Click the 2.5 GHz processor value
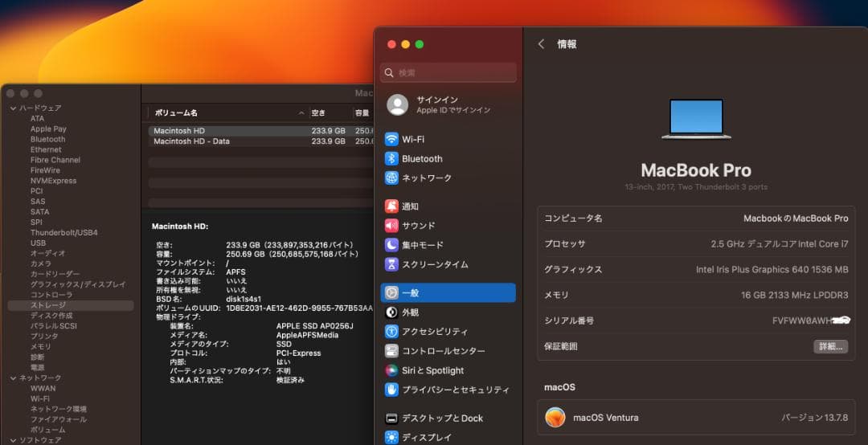 point(780,244)
